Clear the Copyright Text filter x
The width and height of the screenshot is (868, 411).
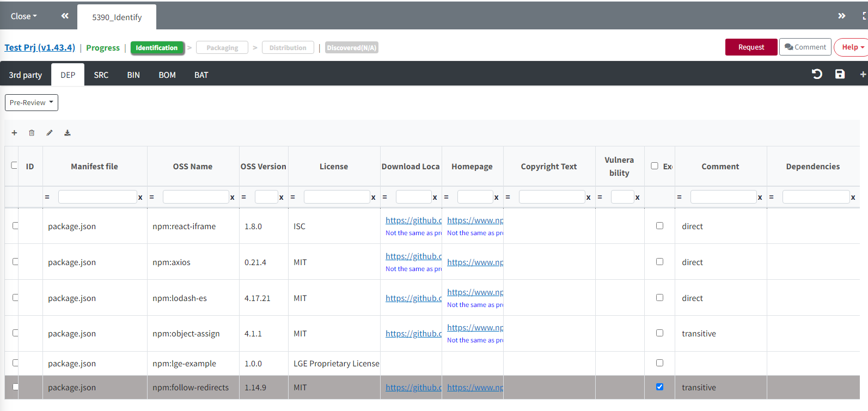[589, 197]
